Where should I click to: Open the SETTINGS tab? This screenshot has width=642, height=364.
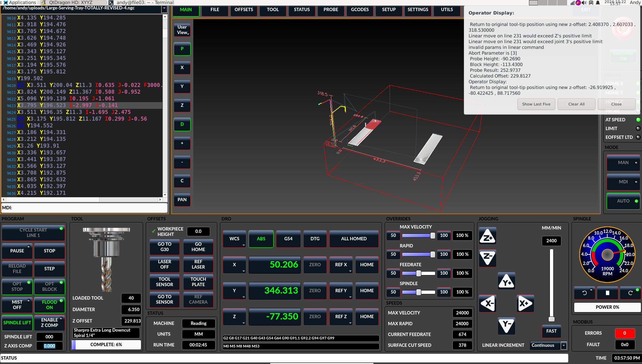(x=418, y=10)
